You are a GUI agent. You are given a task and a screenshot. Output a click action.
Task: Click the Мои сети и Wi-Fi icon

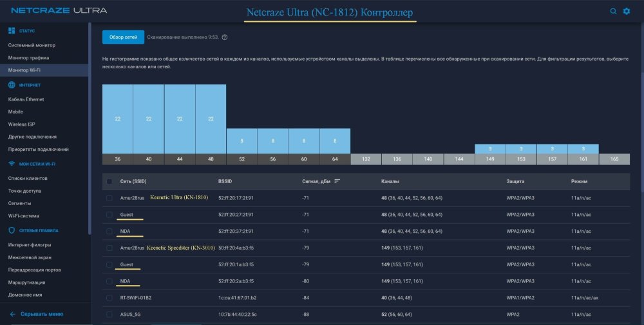(12, 164)
